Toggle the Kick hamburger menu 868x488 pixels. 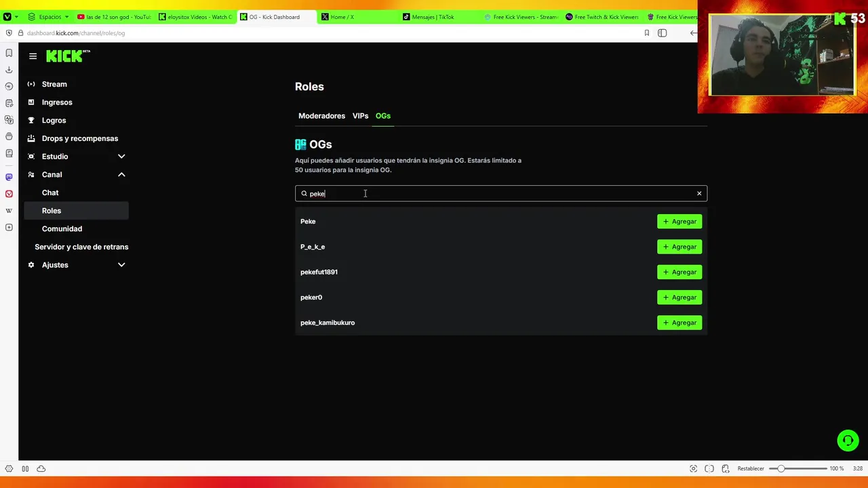tap(33, 56)
